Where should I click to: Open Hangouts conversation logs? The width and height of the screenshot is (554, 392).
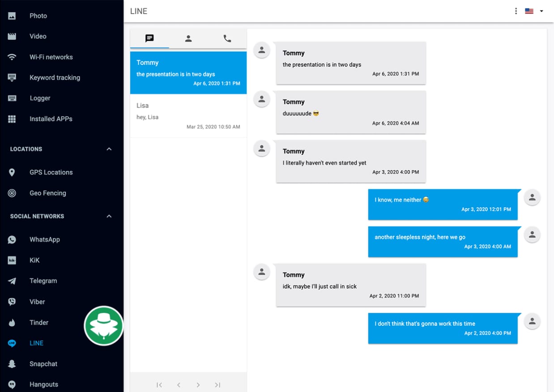pyautogui.click(x=12, y=384)
